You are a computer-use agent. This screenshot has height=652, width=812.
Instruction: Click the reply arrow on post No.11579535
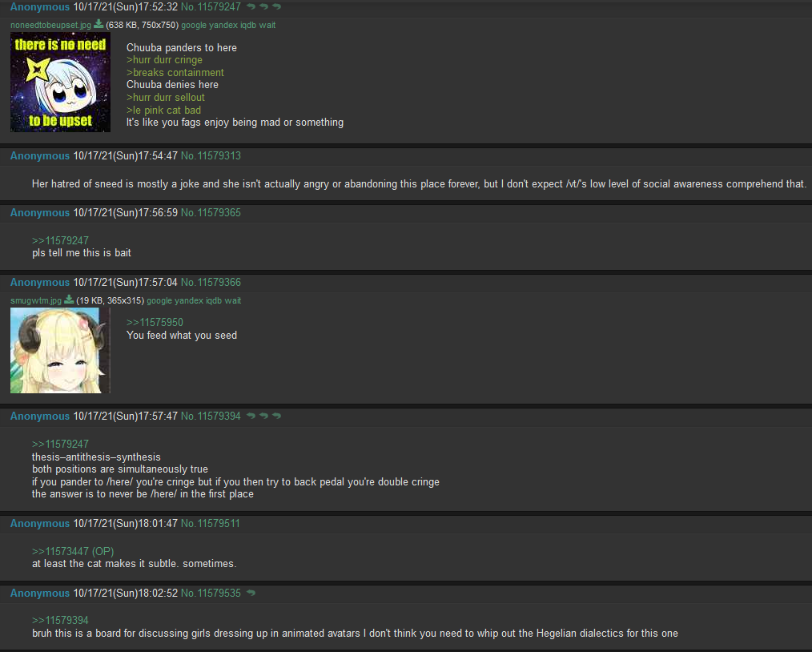[251, 593]
